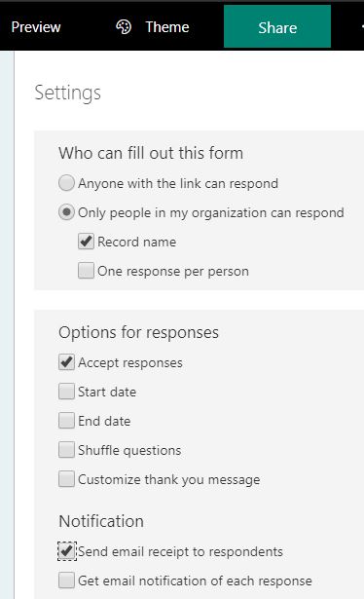
Task: Tick the Customize thank you message checkbox
Action: coord(66,479)
